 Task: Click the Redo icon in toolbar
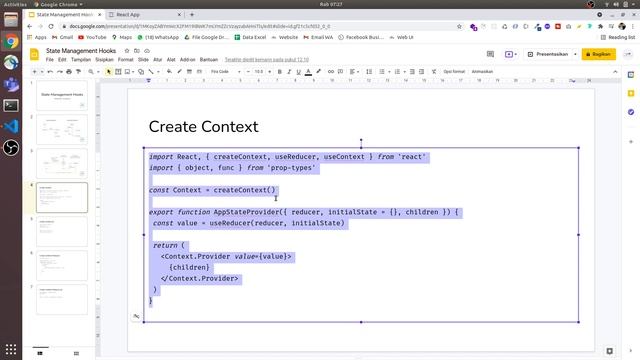[x=60, y=72]
